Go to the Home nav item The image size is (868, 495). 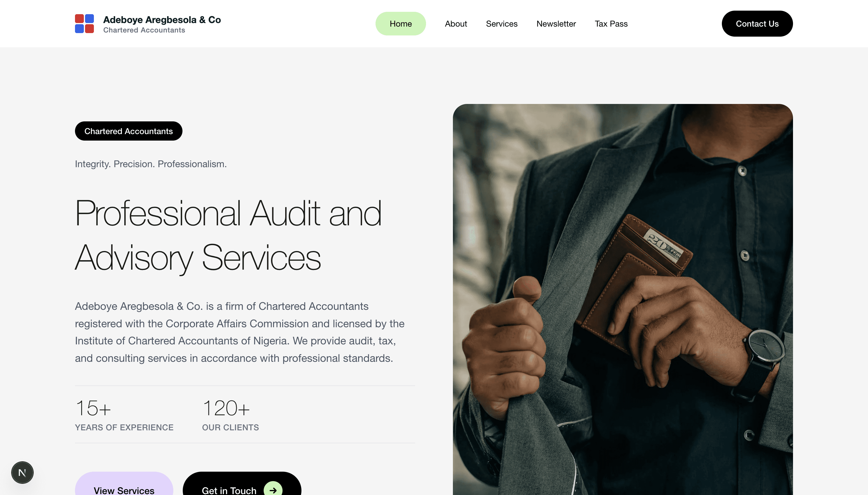[400, 24]
